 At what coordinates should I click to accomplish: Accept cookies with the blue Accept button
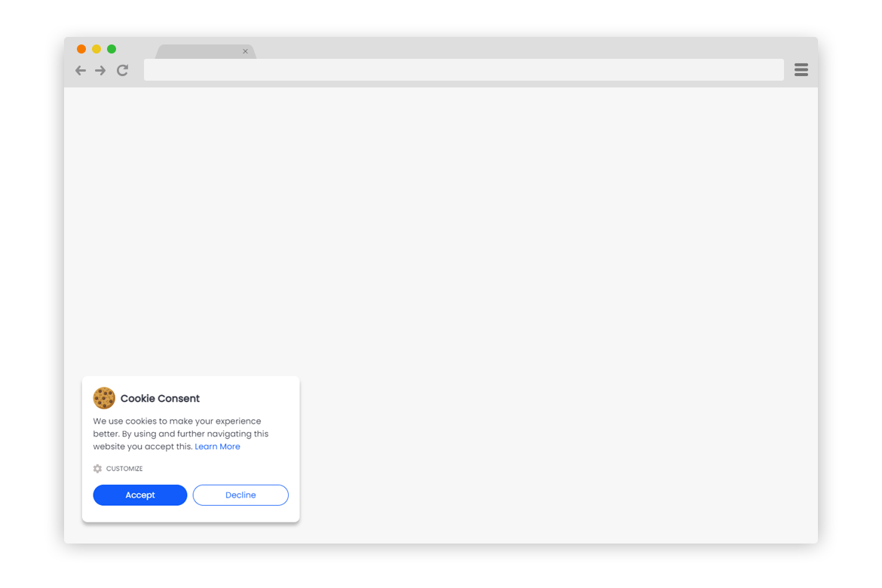point(140,495)
